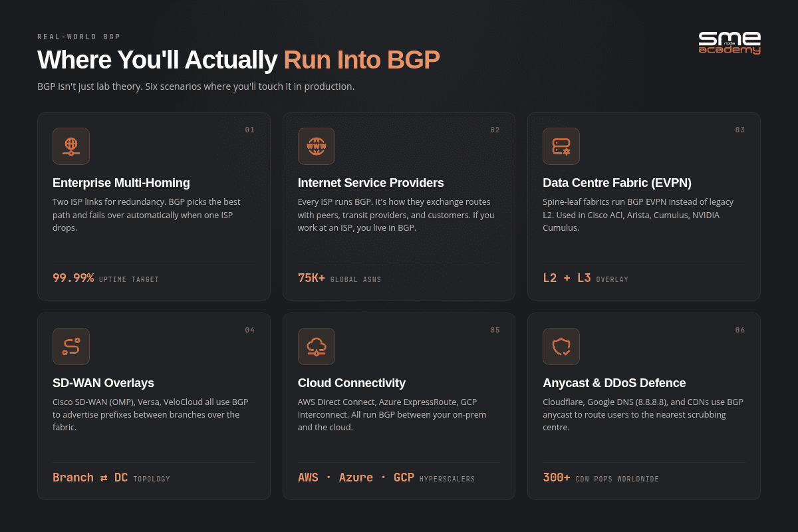Click the 'Spine-leaf fabrics run BGP EVPN' description
The height and width of the screenshot is (532, 798).
coord(638,215)
